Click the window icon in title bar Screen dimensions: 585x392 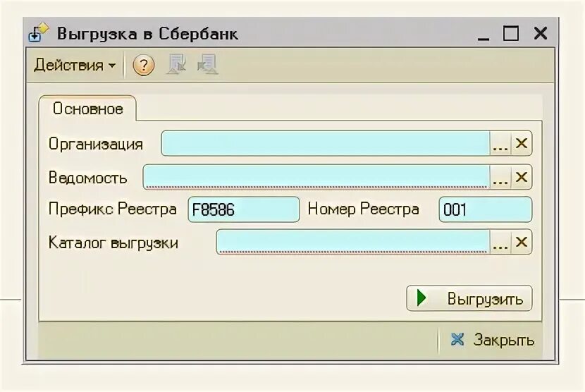coord(39,33)
